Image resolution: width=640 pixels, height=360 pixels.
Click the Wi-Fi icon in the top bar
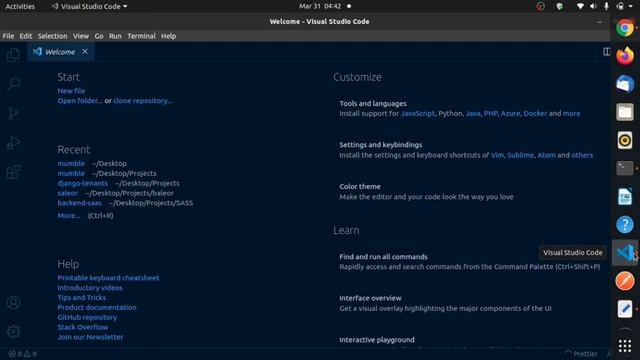coord(580,7)
